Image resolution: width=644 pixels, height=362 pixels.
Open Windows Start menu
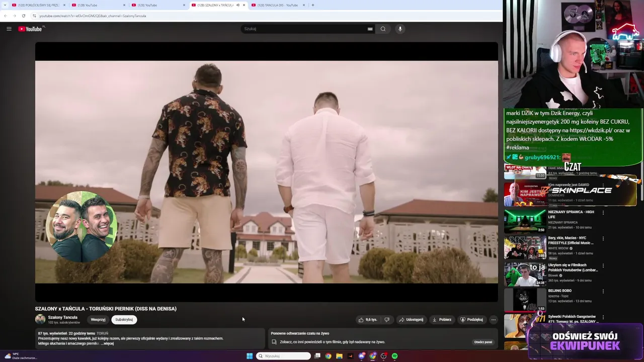click(x=250, y=356)
